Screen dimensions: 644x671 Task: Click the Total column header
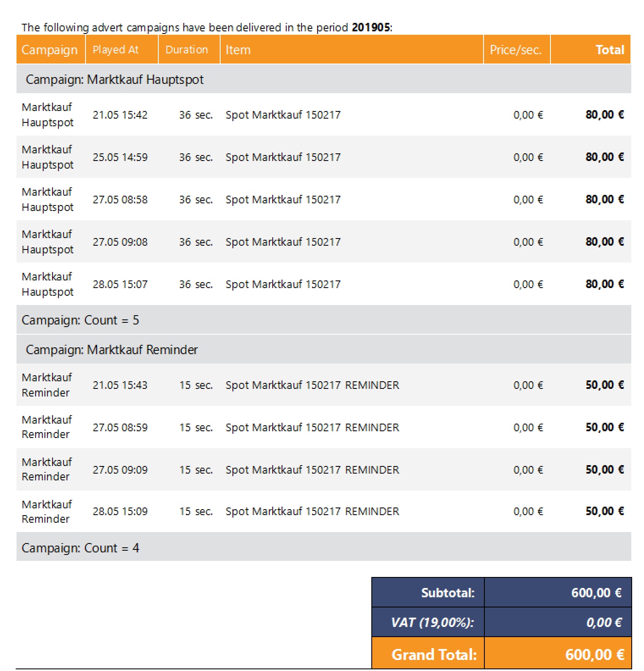pos(591,50)
